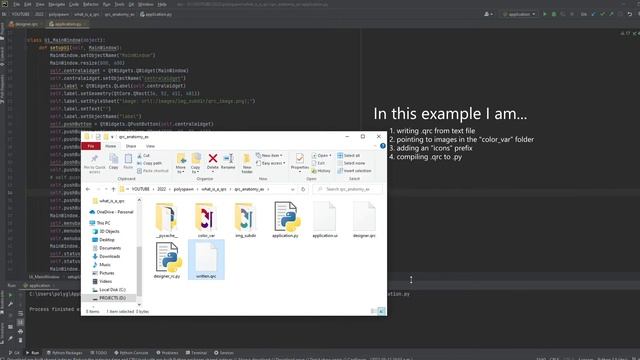Open the Navigate menu in PyCharm
Viewport: 640px width, 360px height.
pos(57,4)
